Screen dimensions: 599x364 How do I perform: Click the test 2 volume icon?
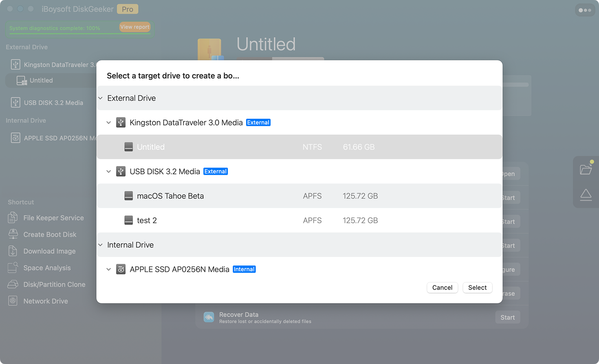pos(128,220)
